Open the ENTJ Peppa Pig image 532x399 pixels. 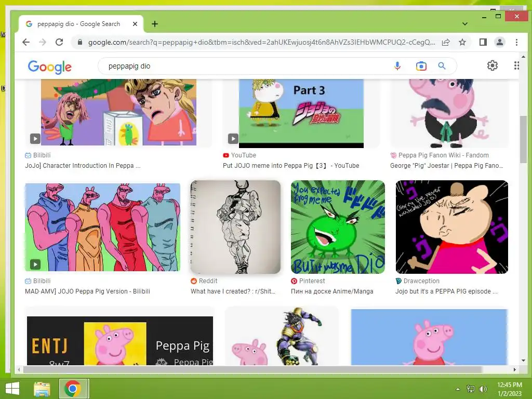pyautogui.click(x=120, y=341)
